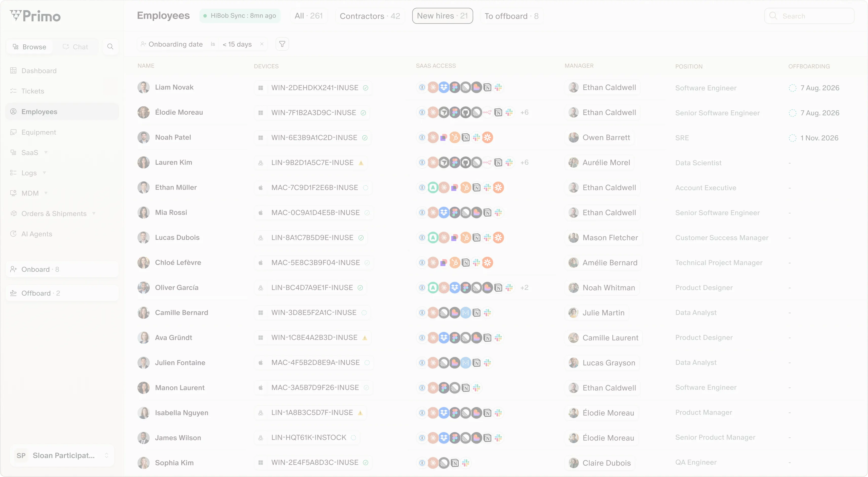Viewport: 868px width, 477px height.
Task: Open the sidebar search icon
Action: (x=110, y=46)
